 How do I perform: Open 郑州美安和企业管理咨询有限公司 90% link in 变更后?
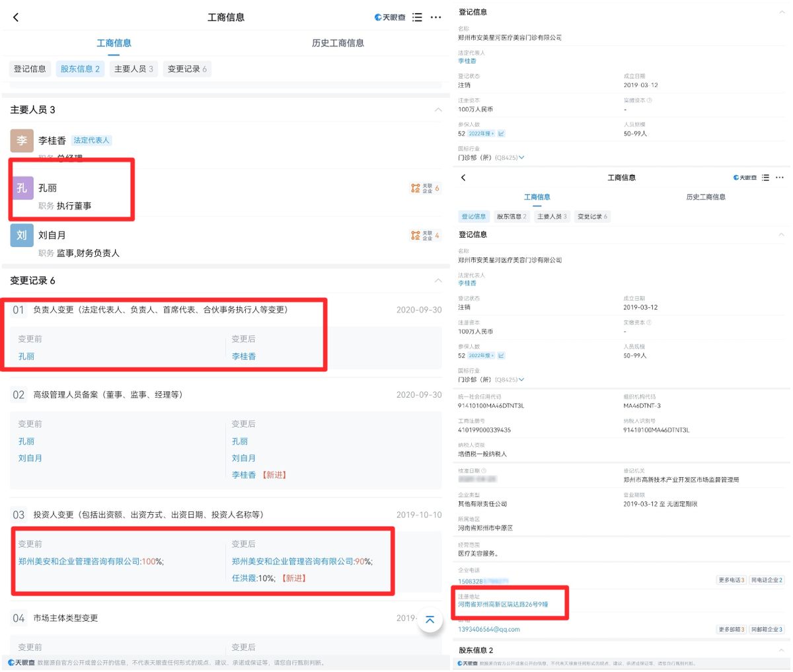click(x=302, y=562)
